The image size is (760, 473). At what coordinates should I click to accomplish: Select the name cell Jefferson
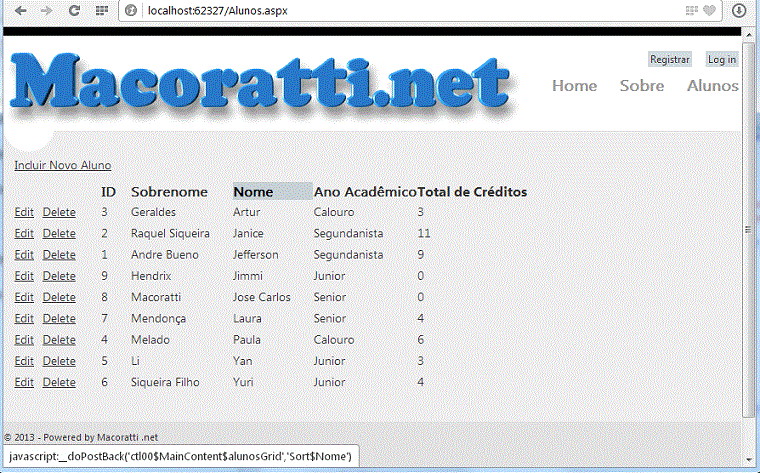[x=255, y=255]
